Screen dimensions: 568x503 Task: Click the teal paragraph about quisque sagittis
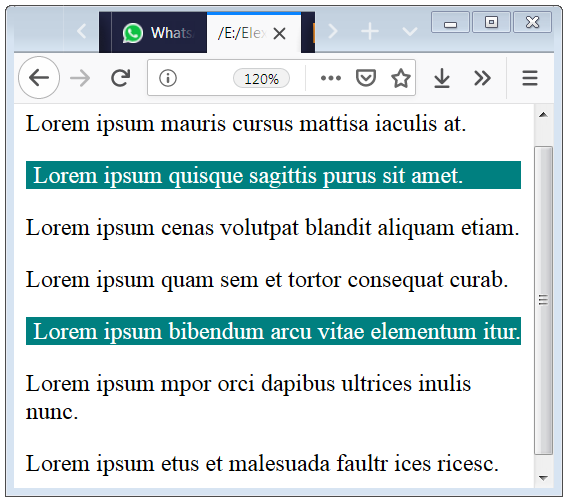click(x=273, y=175)
